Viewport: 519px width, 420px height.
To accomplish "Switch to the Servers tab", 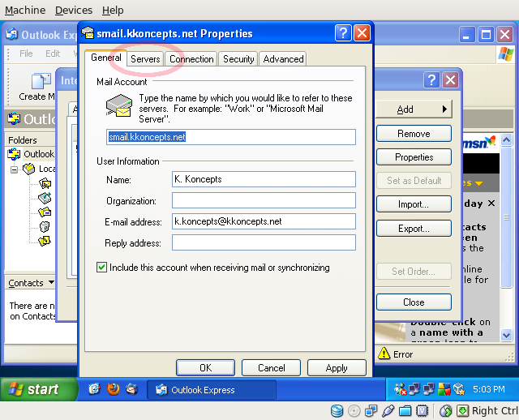I will coord(145,59).
